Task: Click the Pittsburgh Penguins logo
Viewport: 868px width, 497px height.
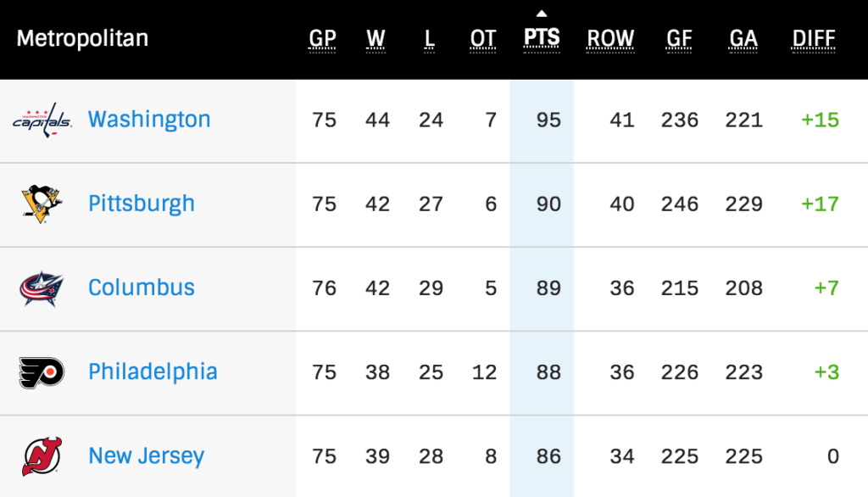Action: [x=42, y=204]
